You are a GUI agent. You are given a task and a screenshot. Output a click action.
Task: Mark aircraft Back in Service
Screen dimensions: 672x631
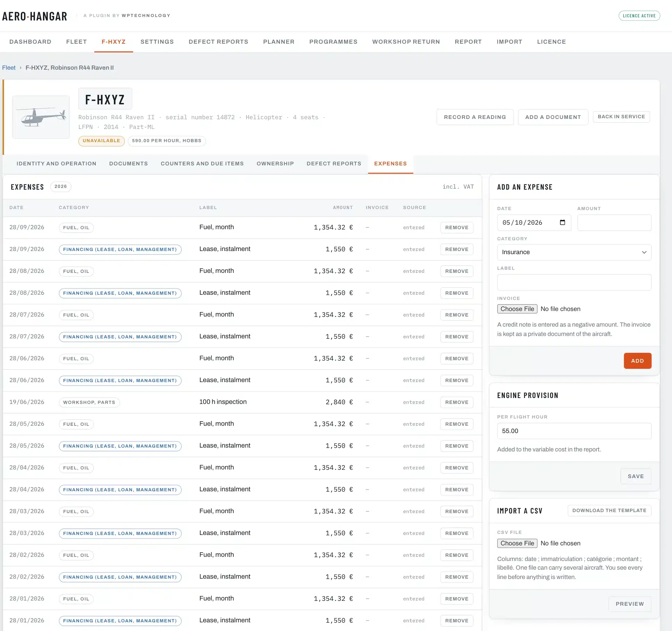[x=621, y=117]
